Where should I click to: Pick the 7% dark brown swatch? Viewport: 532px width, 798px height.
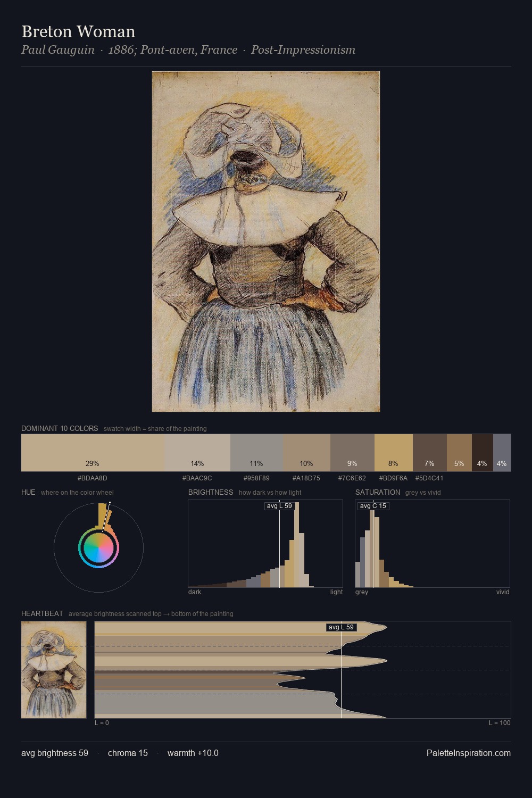click(430, 453)
